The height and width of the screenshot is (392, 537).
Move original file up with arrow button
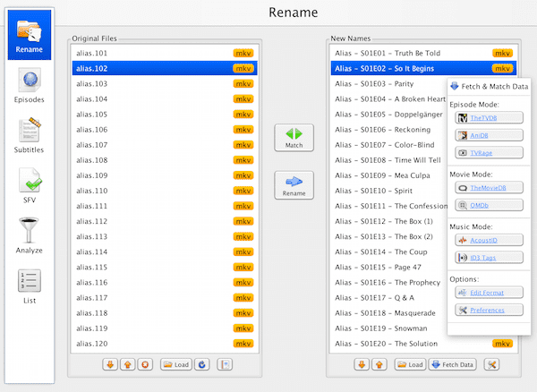coord(128,364)
